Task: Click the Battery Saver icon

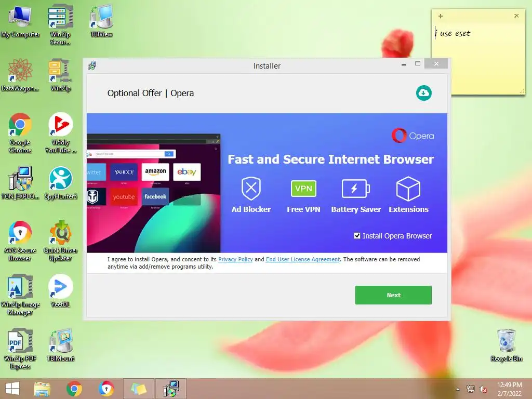Action: click(x=355, y=189)
